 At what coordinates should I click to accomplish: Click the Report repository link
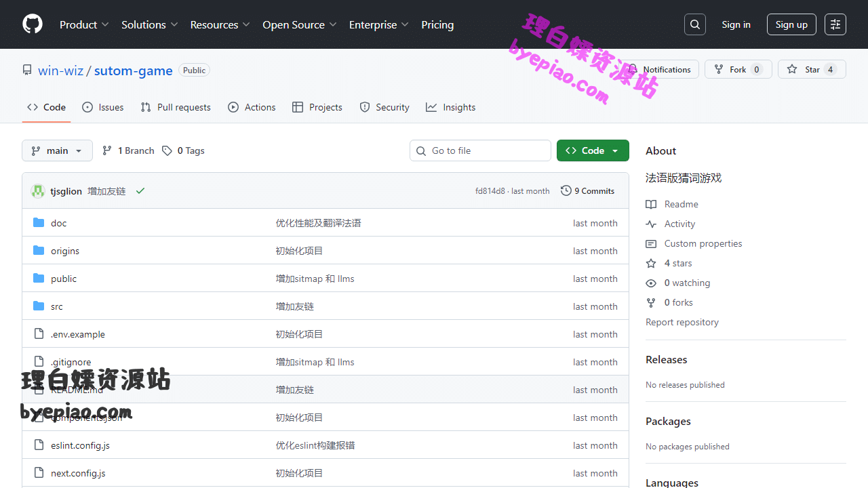coord(682,322)
